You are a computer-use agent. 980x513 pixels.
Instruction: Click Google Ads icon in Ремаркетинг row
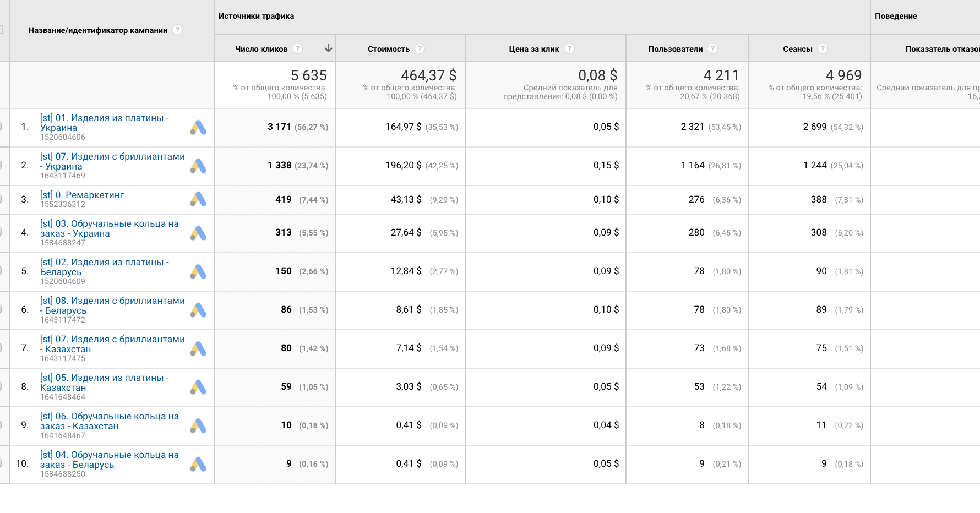coord(198,199)
